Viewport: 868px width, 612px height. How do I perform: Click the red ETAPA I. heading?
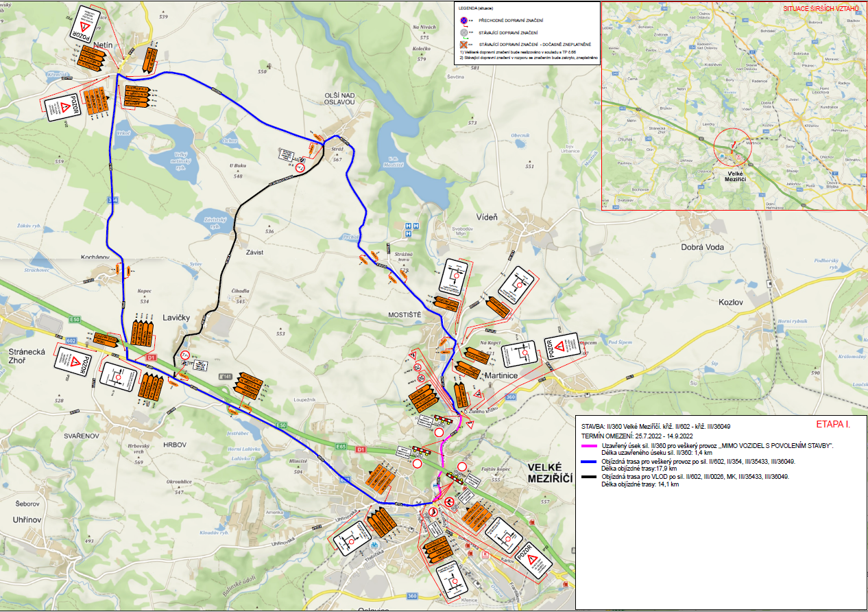pos(833,425)
